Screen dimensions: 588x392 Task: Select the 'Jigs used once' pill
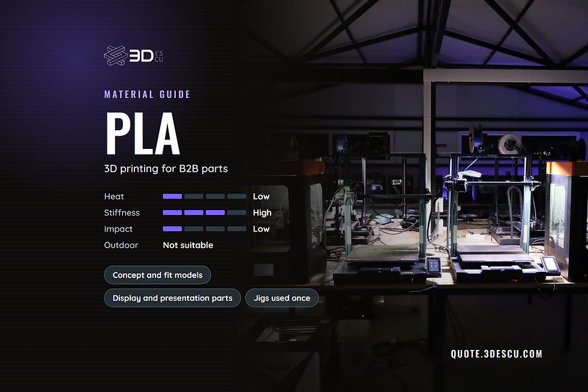click(x=282, y=298)
